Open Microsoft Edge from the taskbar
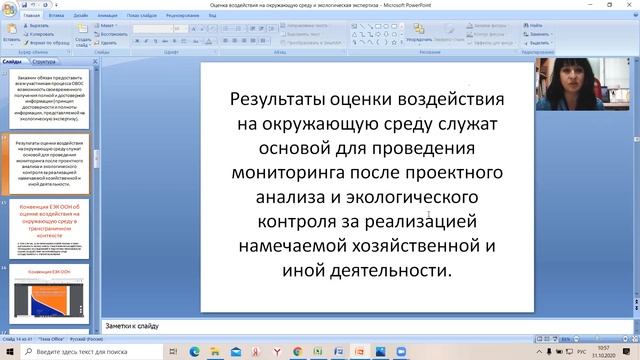640x360 pixels. click(x=194, y=351)
